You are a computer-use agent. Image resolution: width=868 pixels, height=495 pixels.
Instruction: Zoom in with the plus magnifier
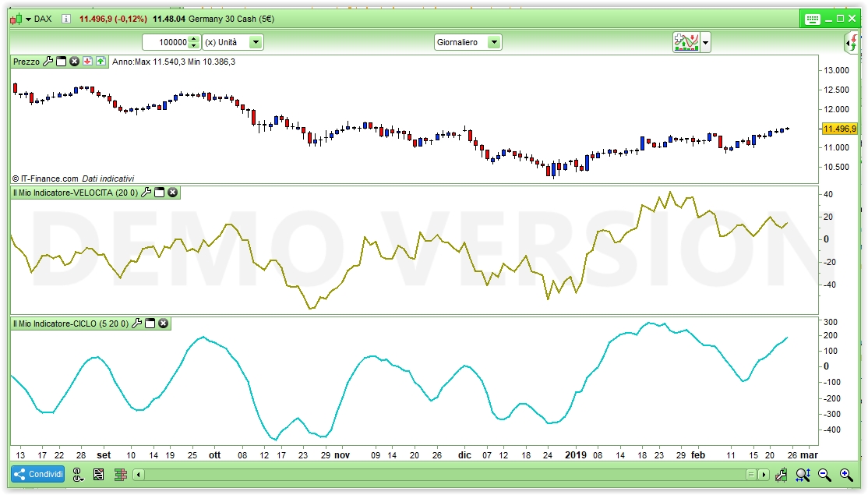point(846,475)
